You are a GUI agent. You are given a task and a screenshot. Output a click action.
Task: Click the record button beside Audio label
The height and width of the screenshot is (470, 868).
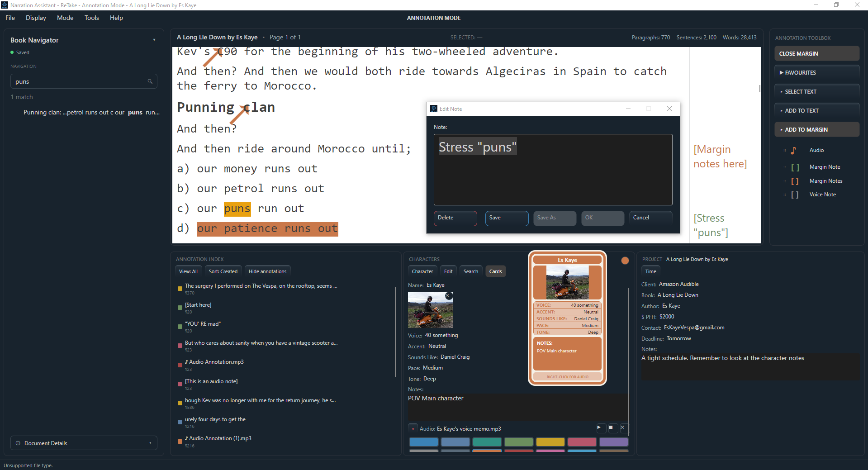click(x=413, y=429)
